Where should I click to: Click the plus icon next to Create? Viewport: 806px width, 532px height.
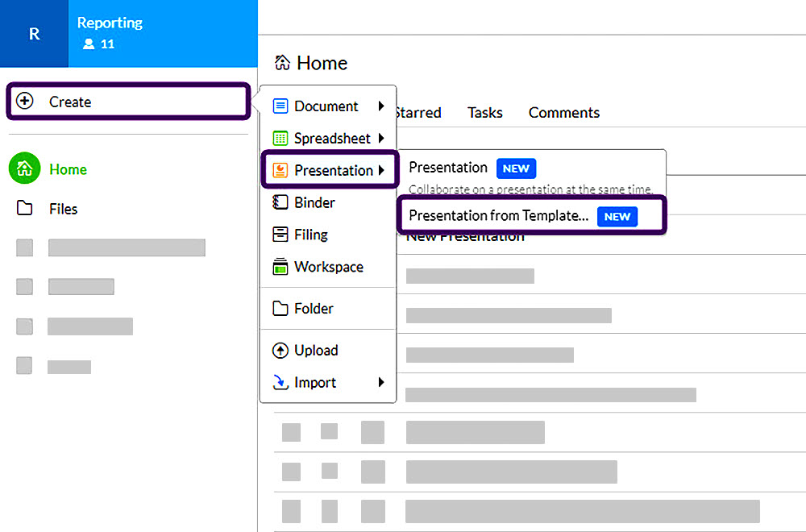point(25,102)
